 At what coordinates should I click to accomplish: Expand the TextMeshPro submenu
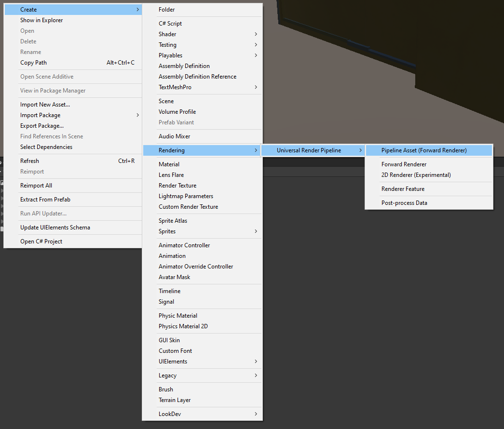coord(202,87)
